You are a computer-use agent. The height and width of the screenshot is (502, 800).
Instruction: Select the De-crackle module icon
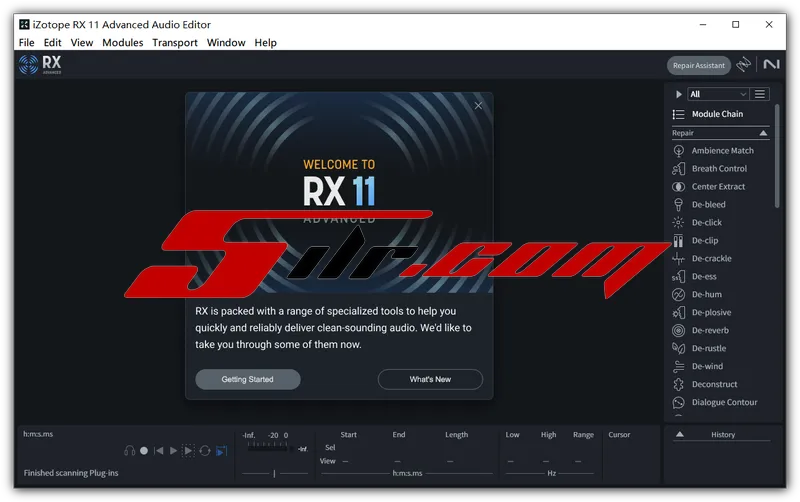[x=679, y=259]
